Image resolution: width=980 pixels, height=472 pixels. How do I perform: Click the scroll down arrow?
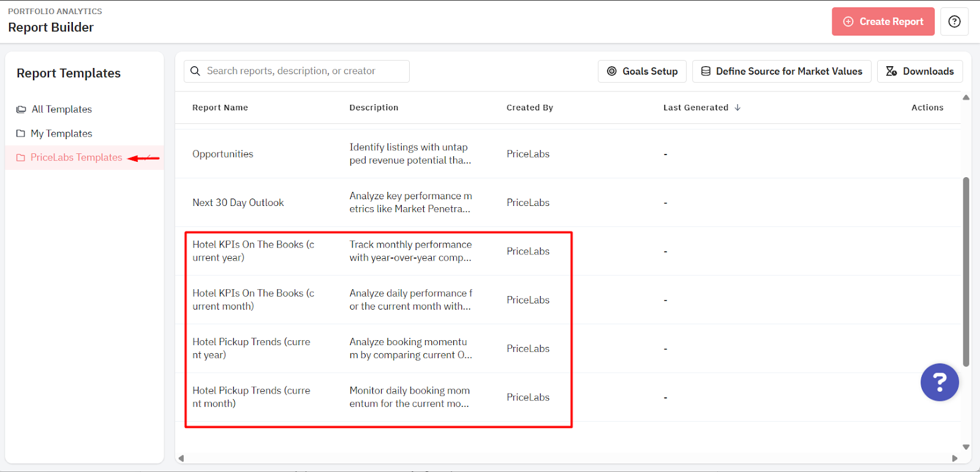pyautogui.click(x=966, y=447)
